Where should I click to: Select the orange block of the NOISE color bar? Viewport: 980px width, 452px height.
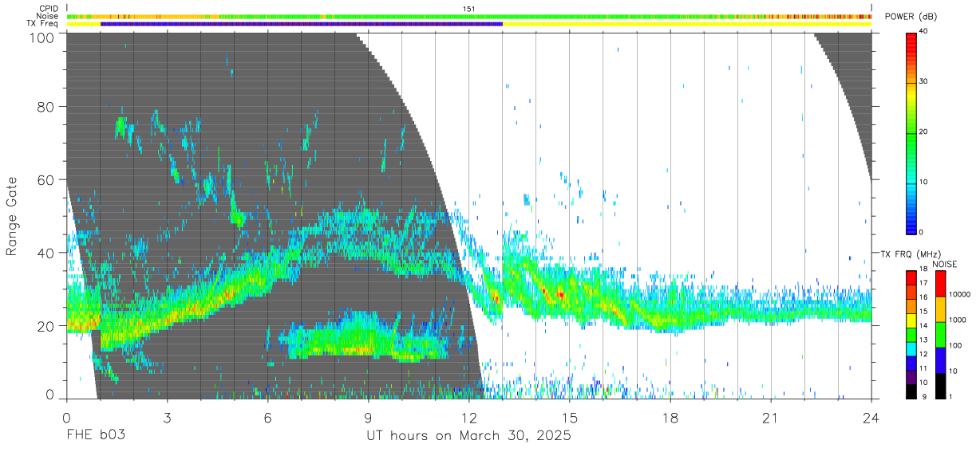[941, 309]
